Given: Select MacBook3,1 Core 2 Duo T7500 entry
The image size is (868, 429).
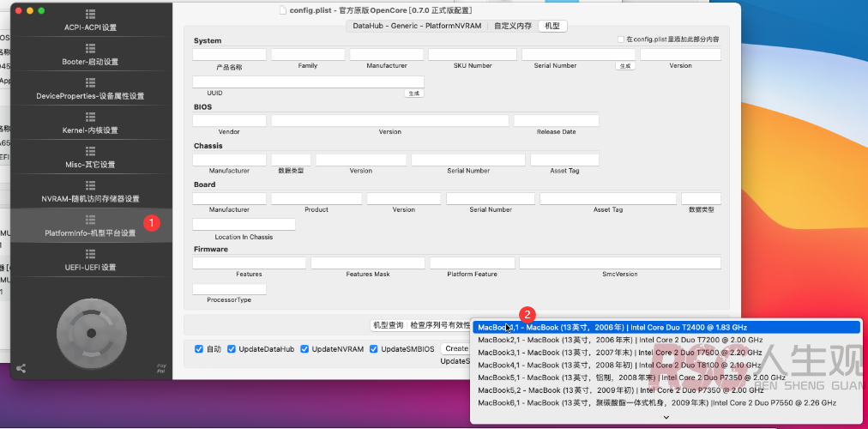Looking at the screenshot, I should point(666,353).
